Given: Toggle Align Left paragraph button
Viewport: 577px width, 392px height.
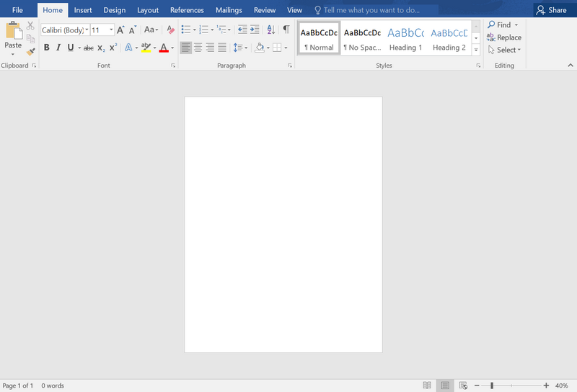Looking at the screenshot, I should (x=186, y=48).
